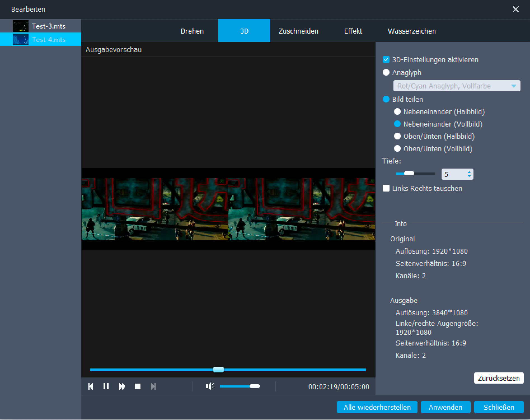The width and height of the screenshot is (530, 420).
Task: Jump to the previous frame in playback controls
Action: pyautogui.click(x=91, y=386)
